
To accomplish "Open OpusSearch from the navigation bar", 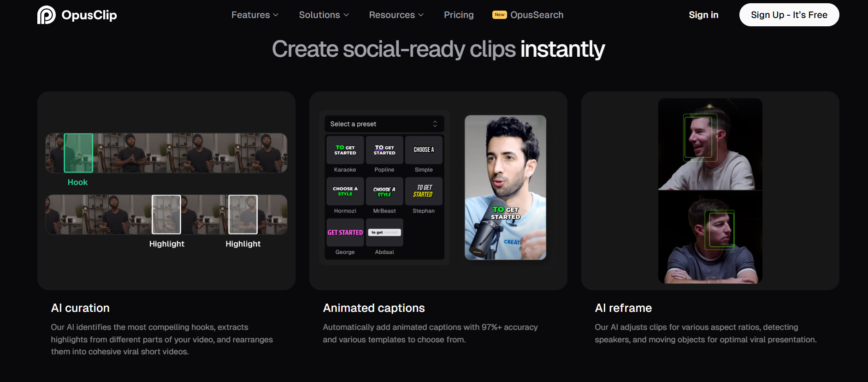I will [x=528, y=15].
